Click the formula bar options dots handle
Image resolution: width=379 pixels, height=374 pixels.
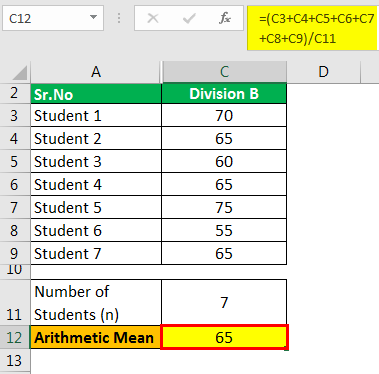coord(119,18)
